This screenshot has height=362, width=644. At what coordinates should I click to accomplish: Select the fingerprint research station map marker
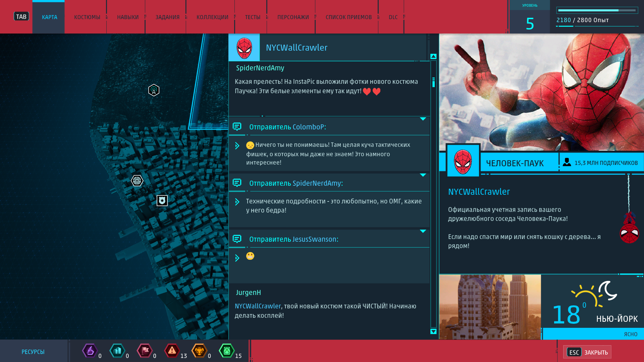(x=137, y=181)
